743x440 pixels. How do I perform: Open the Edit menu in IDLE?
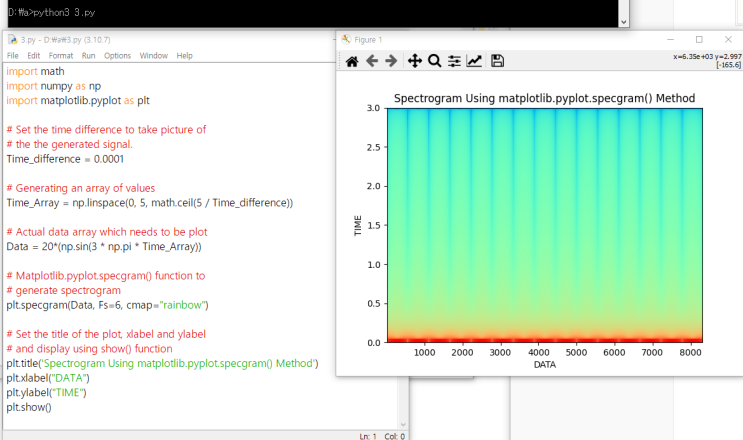click(34, 56)
